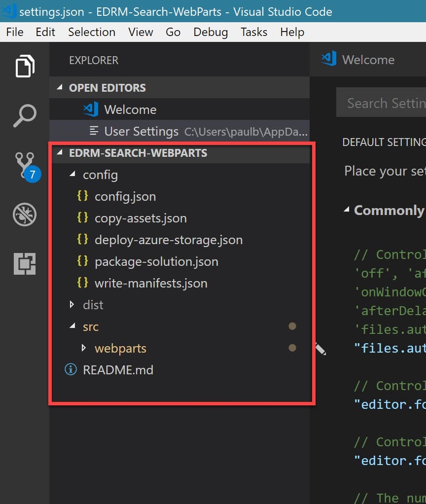Click the Search Settings input field
The height and width of the screenshot is (504, 426).
click(x=385, y=103)
